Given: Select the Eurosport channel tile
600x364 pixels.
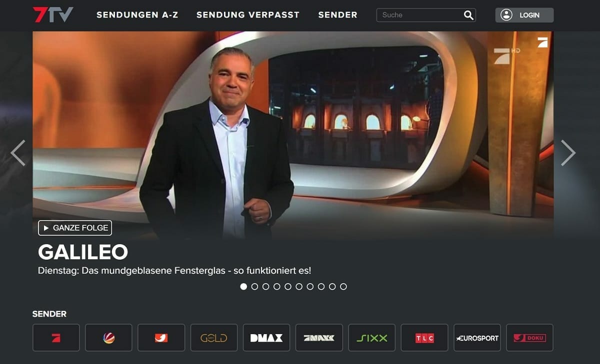Looking at the screenshot, I should coord(477,338).
